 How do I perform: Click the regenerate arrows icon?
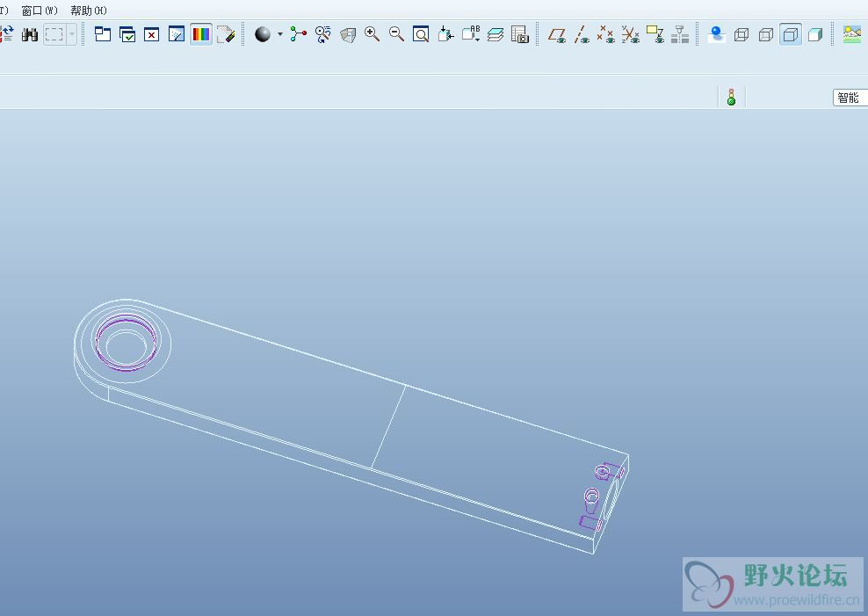pyautogui.click(x=7, y=35)
